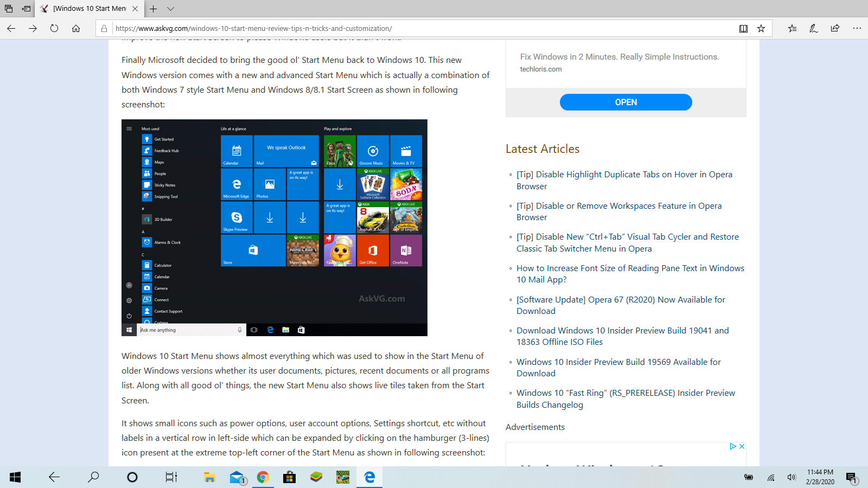The image size is (868, 488).
Task: Open tabs you've set aside
Action: [9, 9]
